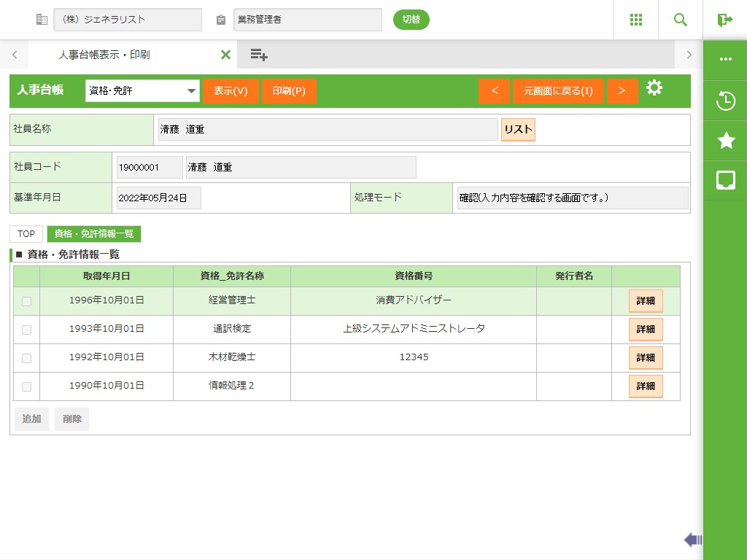
Task: Open the history clock icon in sidebar
Action: pos(725,101)
